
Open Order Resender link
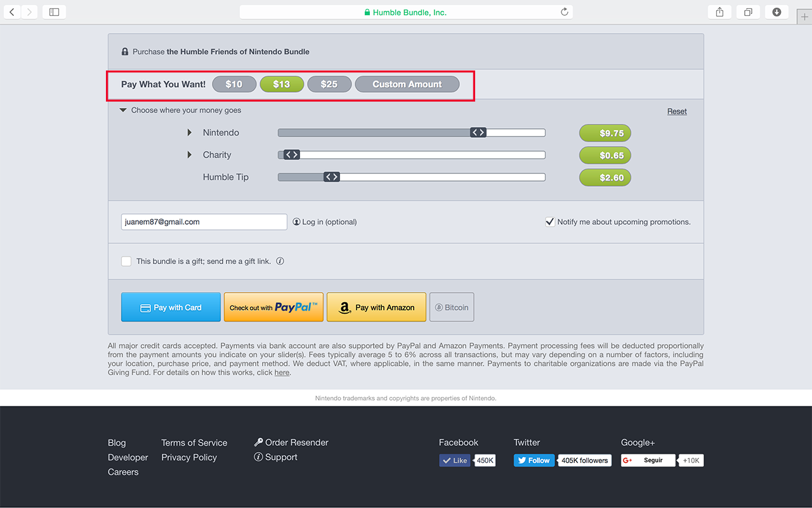tap(291, 443)
